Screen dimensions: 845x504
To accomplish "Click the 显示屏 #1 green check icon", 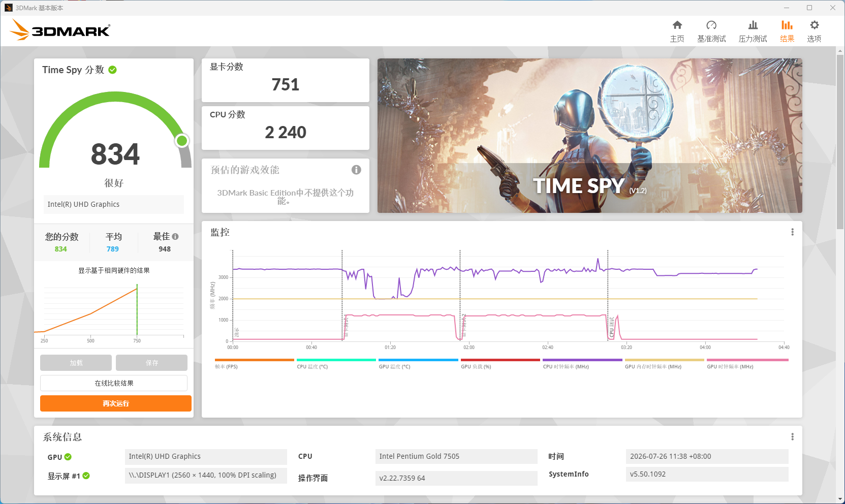I will [x=86, y=476].
